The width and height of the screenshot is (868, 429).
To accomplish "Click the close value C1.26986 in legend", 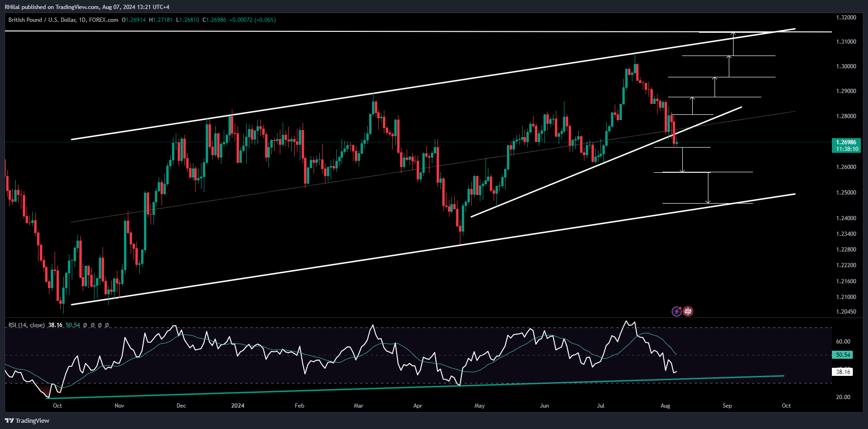I will (x=214, y=20).
